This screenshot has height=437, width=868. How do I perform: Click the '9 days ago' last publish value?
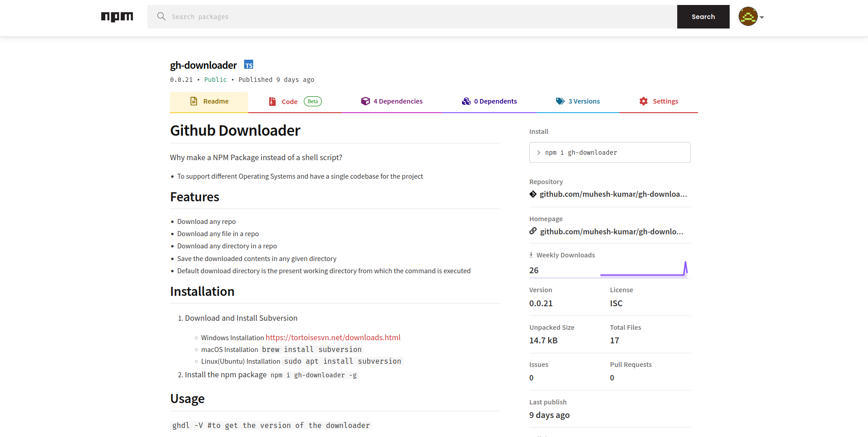click(549, 415)
